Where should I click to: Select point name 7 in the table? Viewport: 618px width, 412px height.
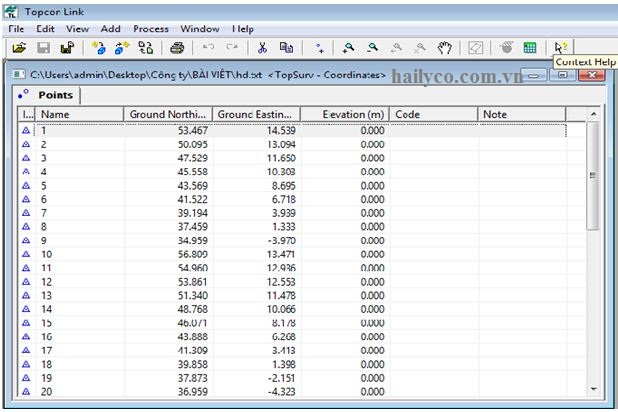click(44, 213)
